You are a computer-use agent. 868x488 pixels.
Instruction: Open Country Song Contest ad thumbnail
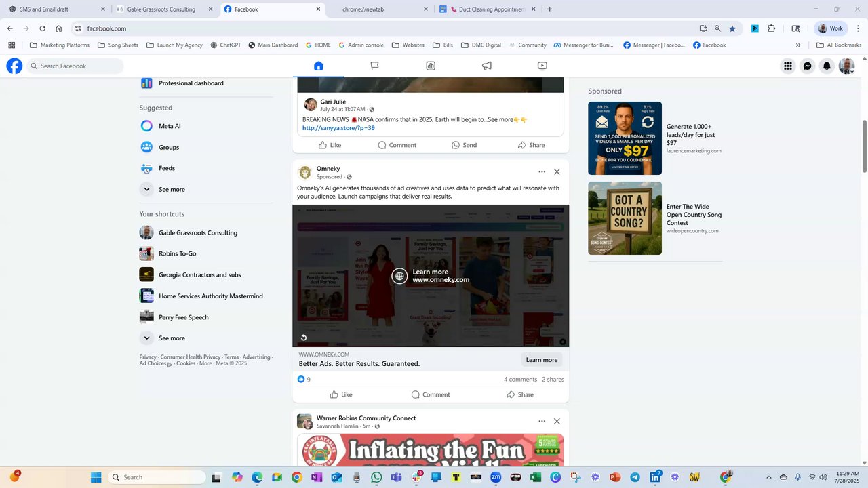tap(625, 218)
